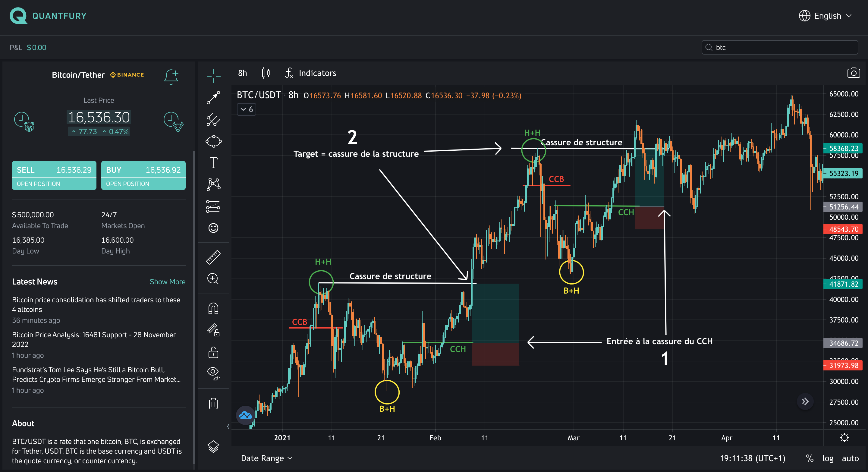The width and height of the screenshot is (868, 472).
Task: Select the measure ruler tool
Action: 213,257
